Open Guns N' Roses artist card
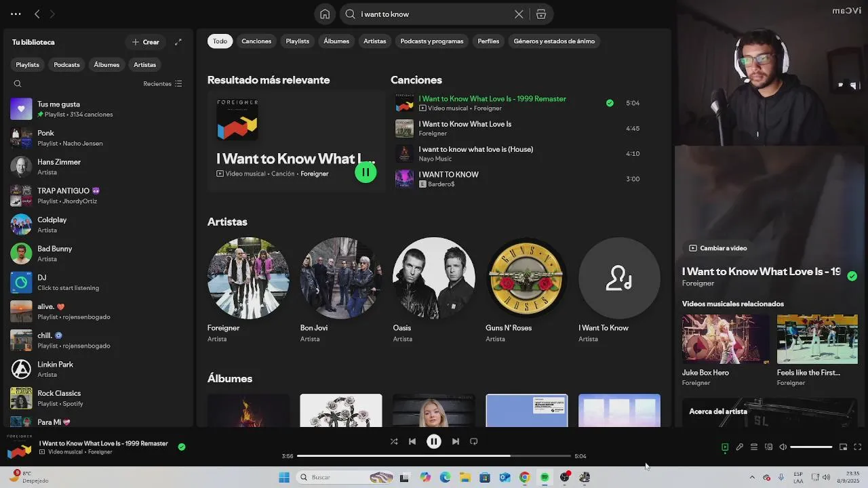This screenshot has width=868, height=488. (x=527, y=290)
